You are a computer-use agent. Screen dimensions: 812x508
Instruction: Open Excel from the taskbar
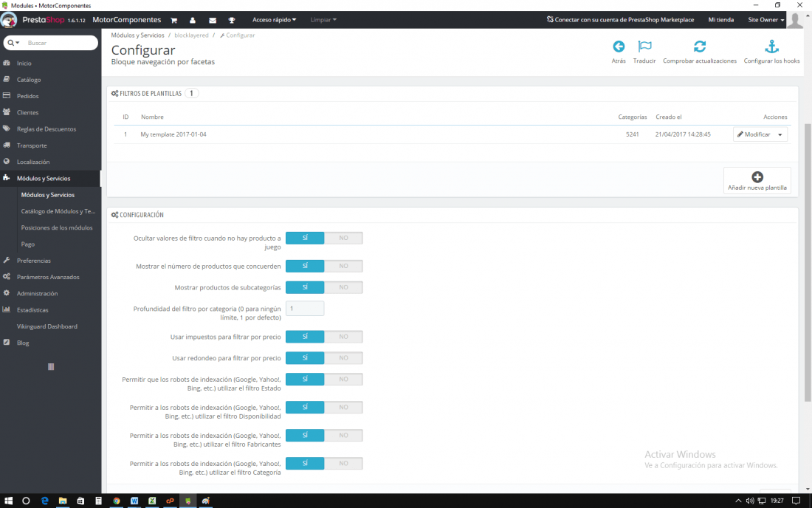(152, 501)
